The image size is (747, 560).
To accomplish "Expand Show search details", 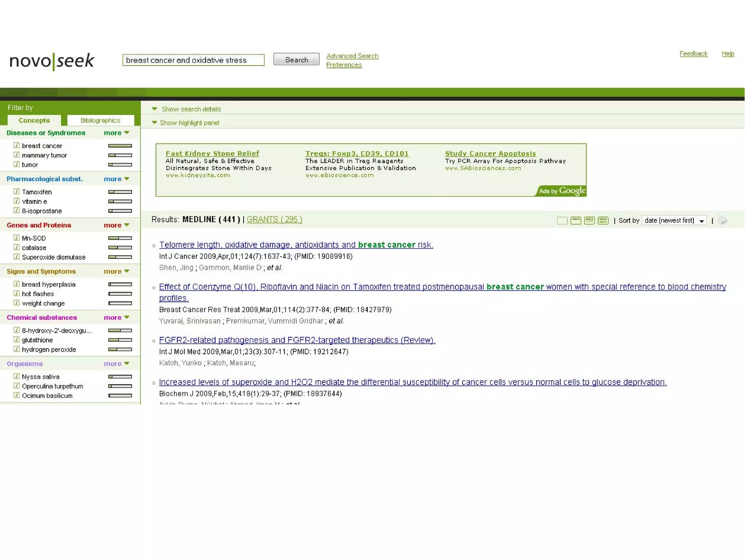I will pyautogui.click(x=186, y=109).
